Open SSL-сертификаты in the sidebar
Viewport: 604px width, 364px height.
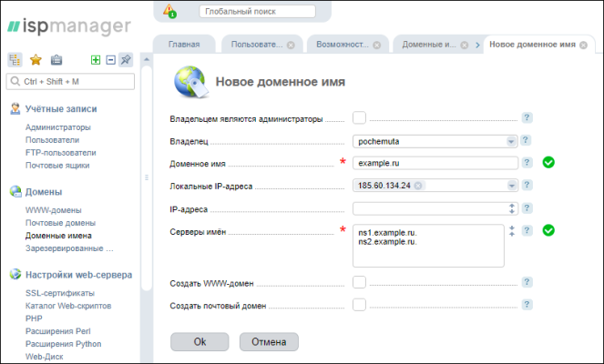(60, 293)
